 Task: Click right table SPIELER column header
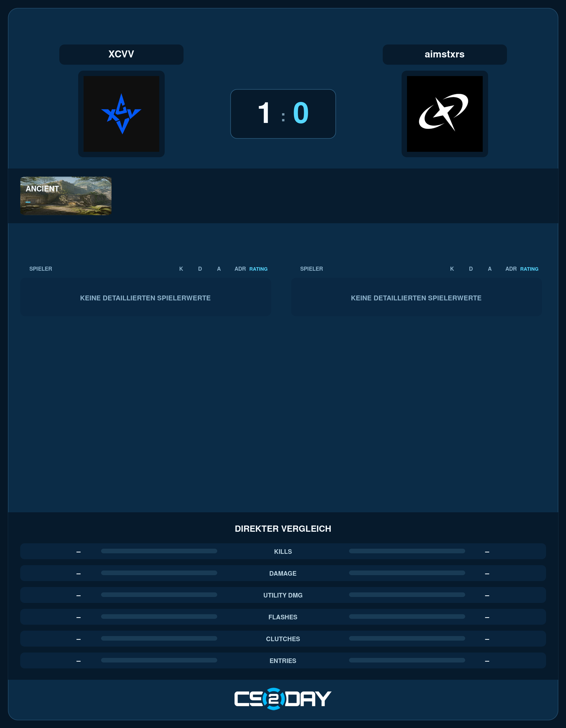pos(312,269)
